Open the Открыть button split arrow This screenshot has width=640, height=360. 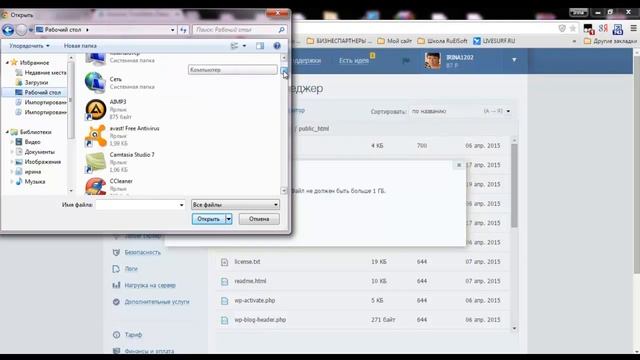pyautogui.click(x=229, y=219)
